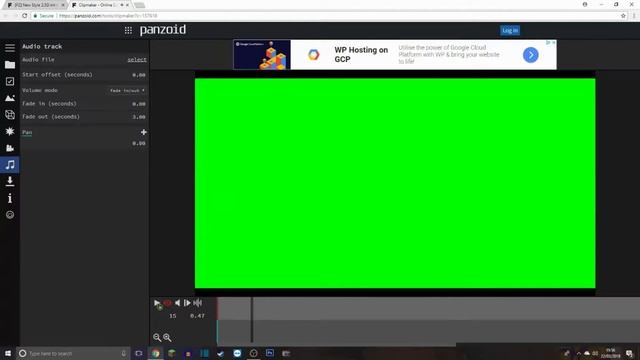
Task: Open the projects folder icon in the sidebar
Action: (10, 64)
